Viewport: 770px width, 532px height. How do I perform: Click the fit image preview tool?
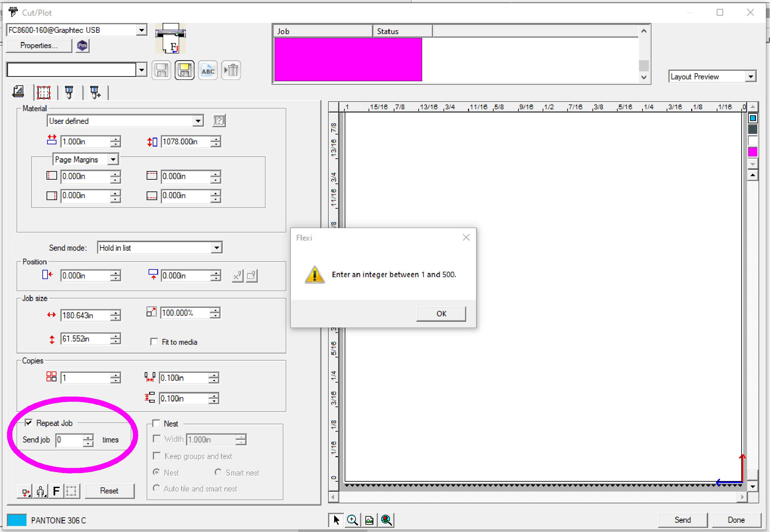click(x=370, y=520)
